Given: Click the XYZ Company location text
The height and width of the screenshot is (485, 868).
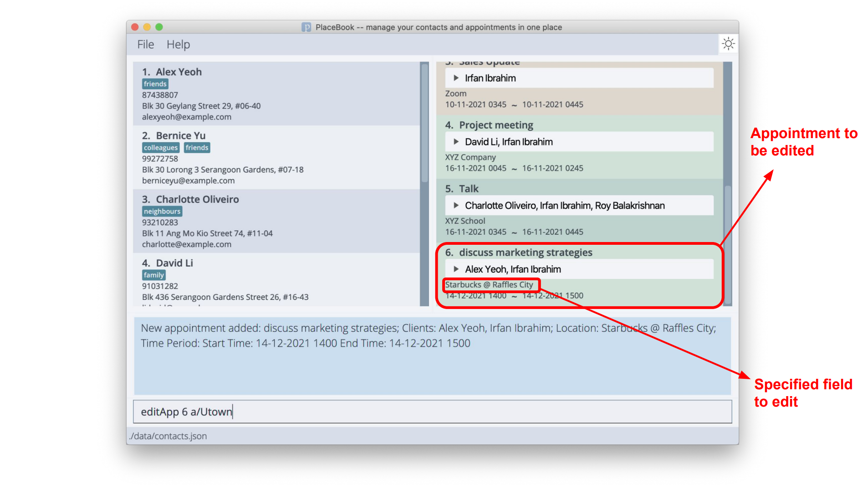Looking at the screenshot, I should (470, 157).
